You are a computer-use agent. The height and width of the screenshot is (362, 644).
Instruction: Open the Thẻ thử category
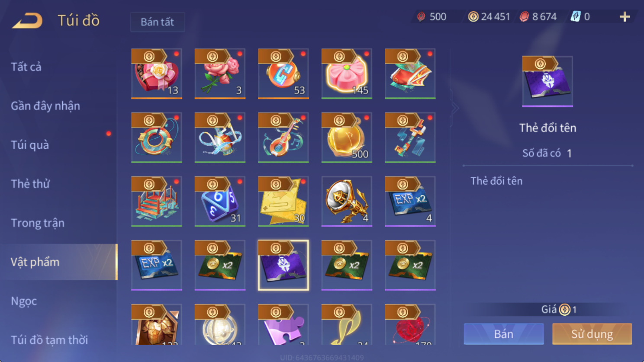tap(30, 184)
